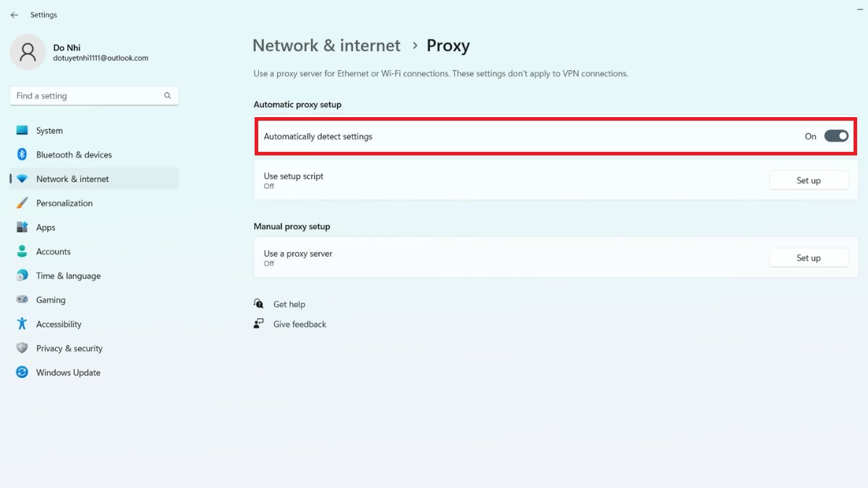Image resolution: width=868 pixels, height=488 pixels.
Task: Click the System monitor icon in sidebar
Action: point(22,131)
